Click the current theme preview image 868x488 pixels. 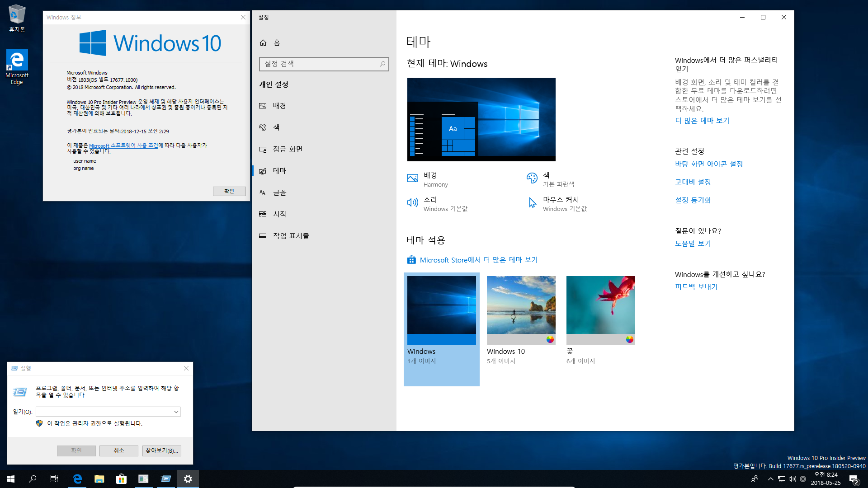(x=481, y=119)
